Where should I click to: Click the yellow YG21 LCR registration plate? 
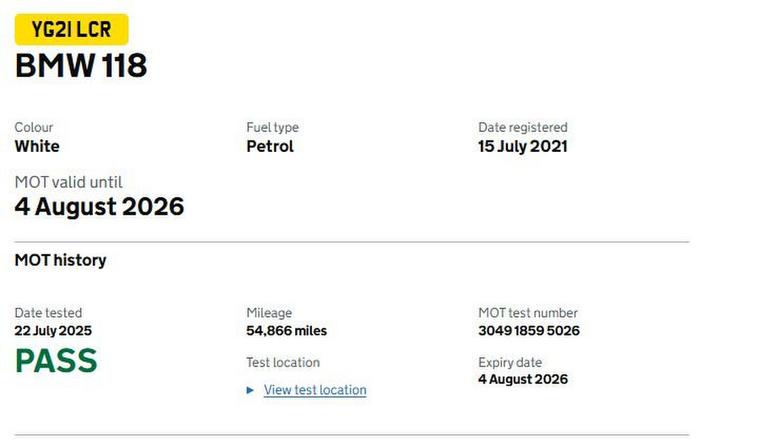click(71, 29)
